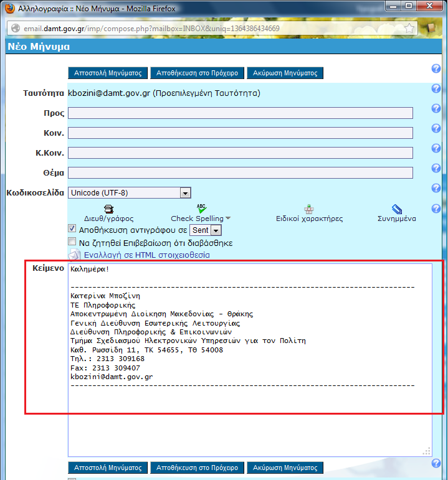Click the Check Spelling ABC icon
448x480 pixels.
(201, 209)
